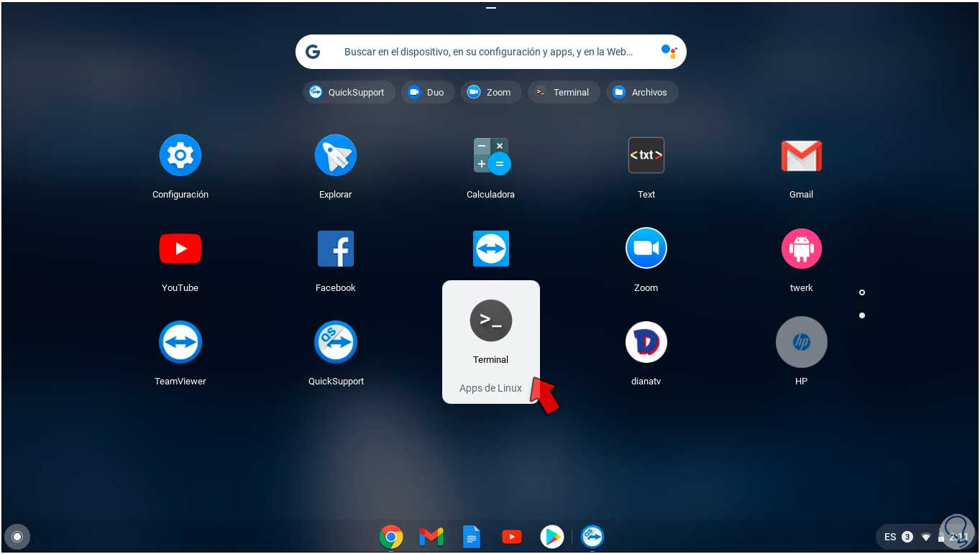Open the Calculadora app

pyautogui.click(x=491, y=155)
